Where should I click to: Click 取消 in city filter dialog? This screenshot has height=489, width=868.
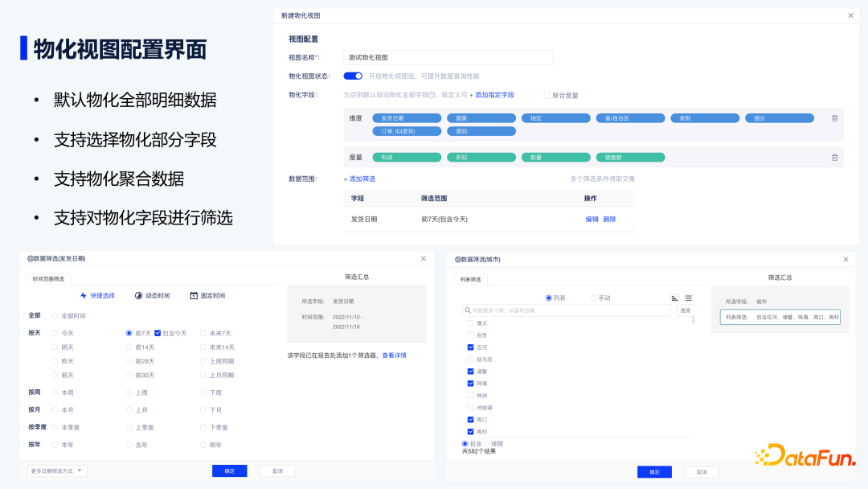[702, 472]
